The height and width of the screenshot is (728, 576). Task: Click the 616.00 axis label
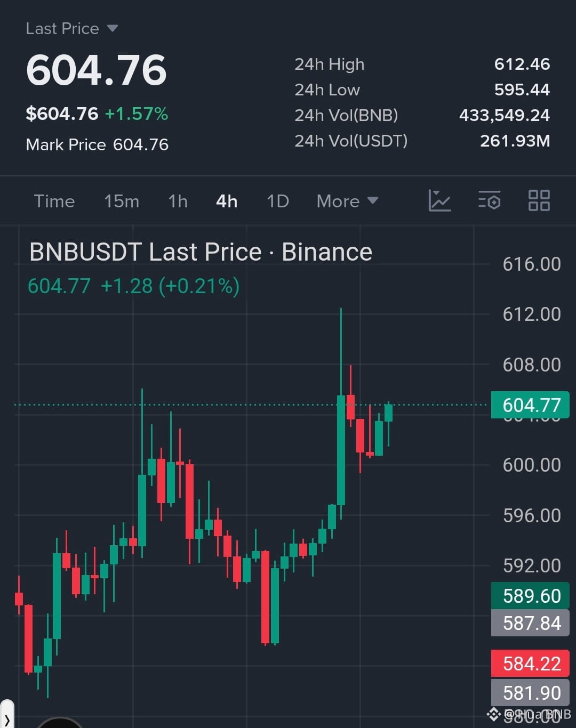[x=532, y=264]
